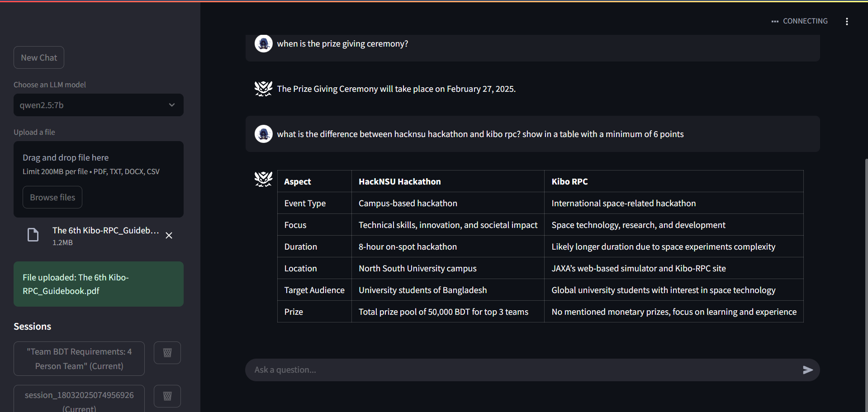Click the send arrow icon

[808, 370]
